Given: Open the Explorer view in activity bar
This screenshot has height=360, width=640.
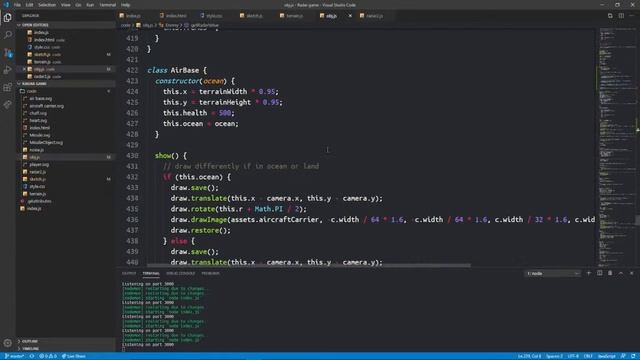Looking at the screenshot, I should click(7, 18).
